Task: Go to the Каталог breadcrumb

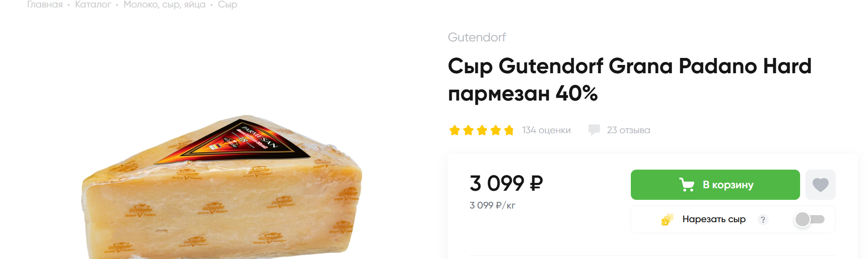Action: tap(93, 5)
